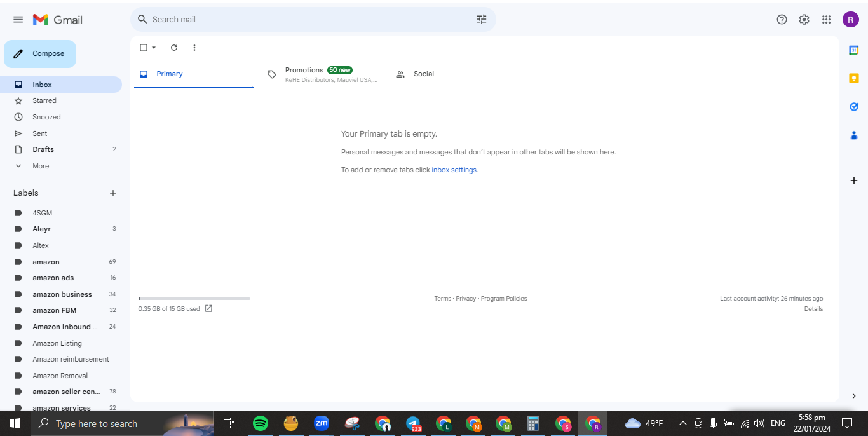Open the amazon label with 69 unread
Viewport: 868px width, 436px height.
(61, 262)
